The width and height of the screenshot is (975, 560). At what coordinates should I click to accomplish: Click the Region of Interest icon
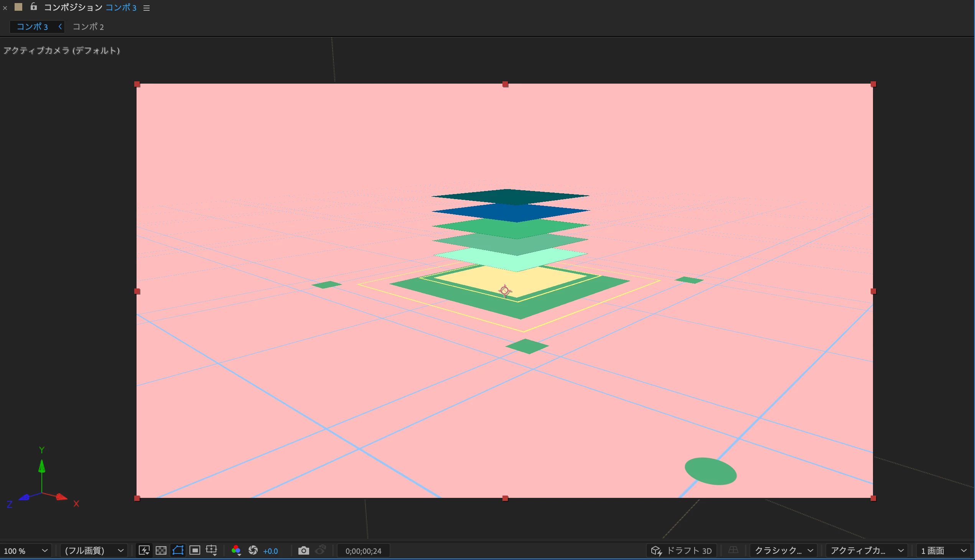(195, 550)
